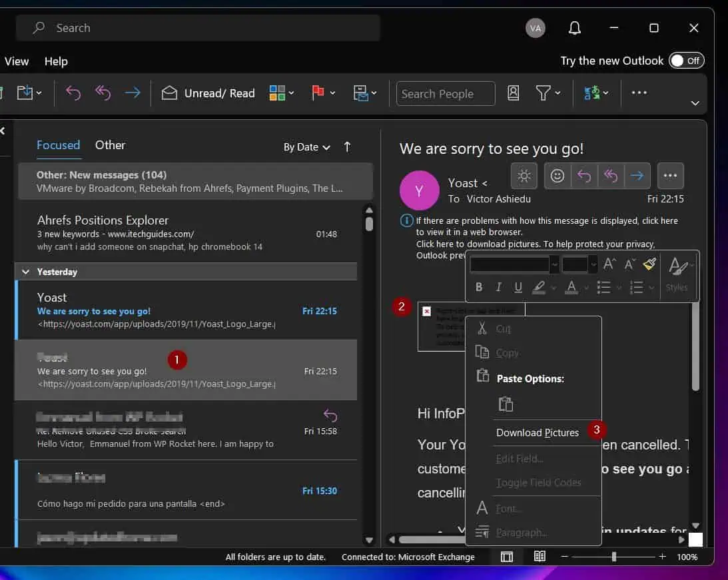Click the font color A button
The image size is (728, 580).
tap(571, 287)
